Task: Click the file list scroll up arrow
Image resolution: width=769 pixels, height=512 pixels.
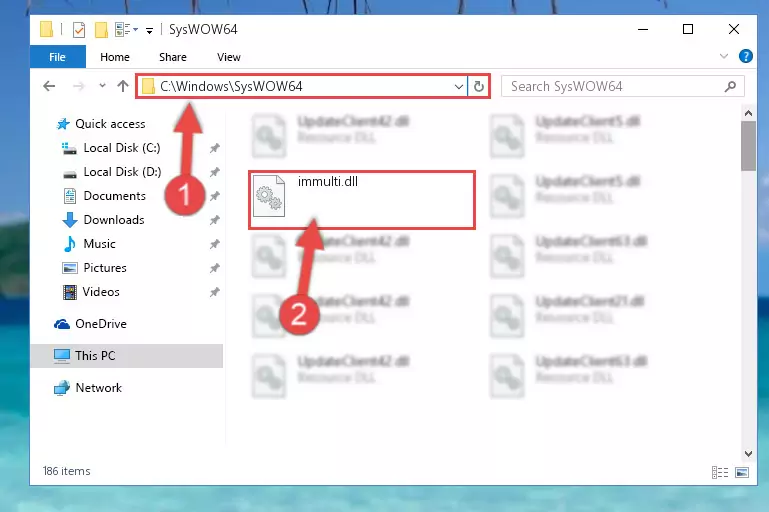Action: point(748,113)
